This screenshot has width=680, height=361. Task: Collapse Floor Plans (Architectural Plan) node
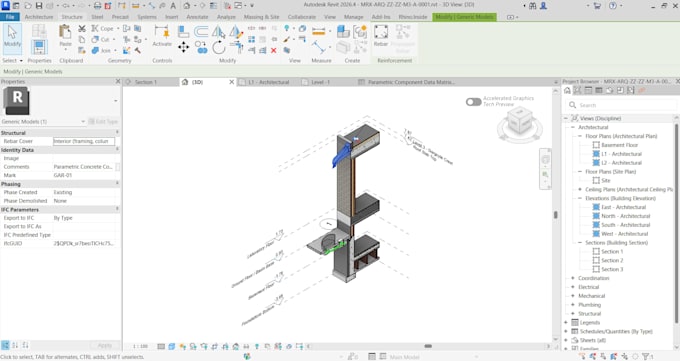(x=580, y=136)
